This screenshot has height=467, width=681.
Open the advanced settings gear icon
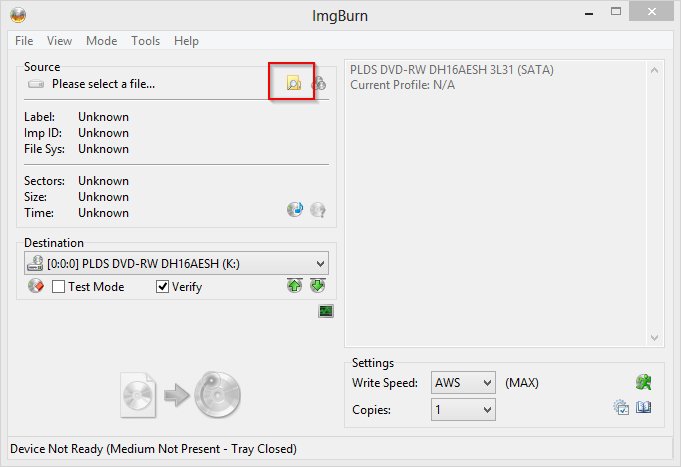(621, 407)
